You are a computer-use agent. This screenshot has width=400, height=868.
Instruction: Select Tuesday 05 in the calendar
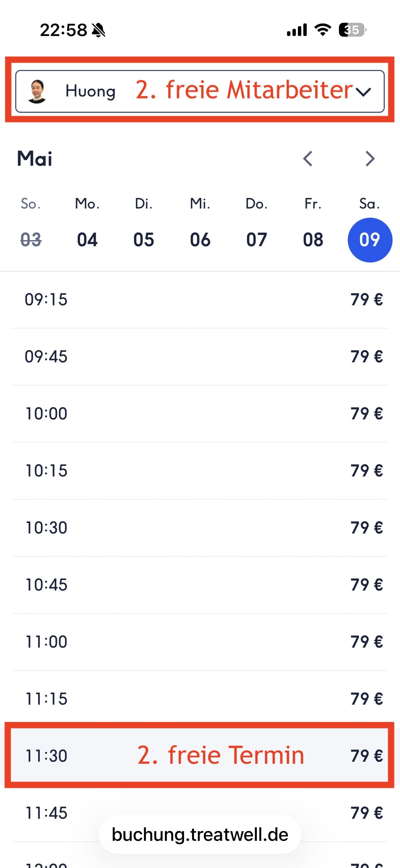[144, 240]
